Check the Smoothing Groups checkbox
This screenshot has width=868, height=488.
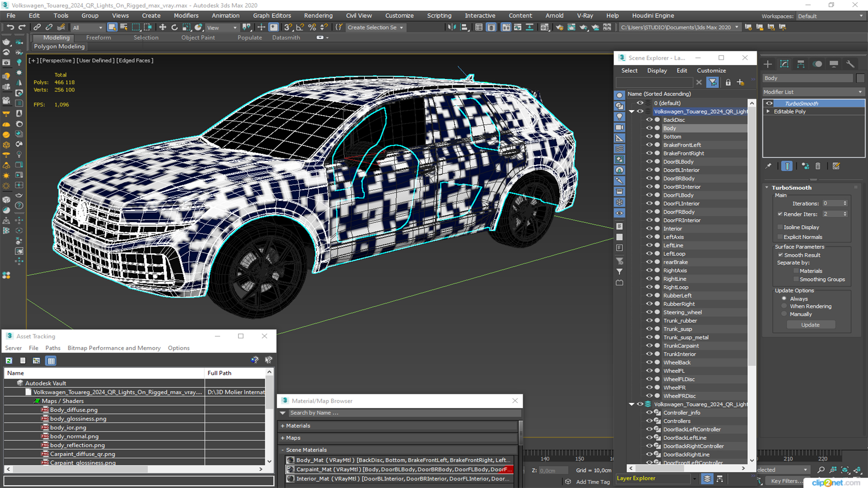[796, 280]
